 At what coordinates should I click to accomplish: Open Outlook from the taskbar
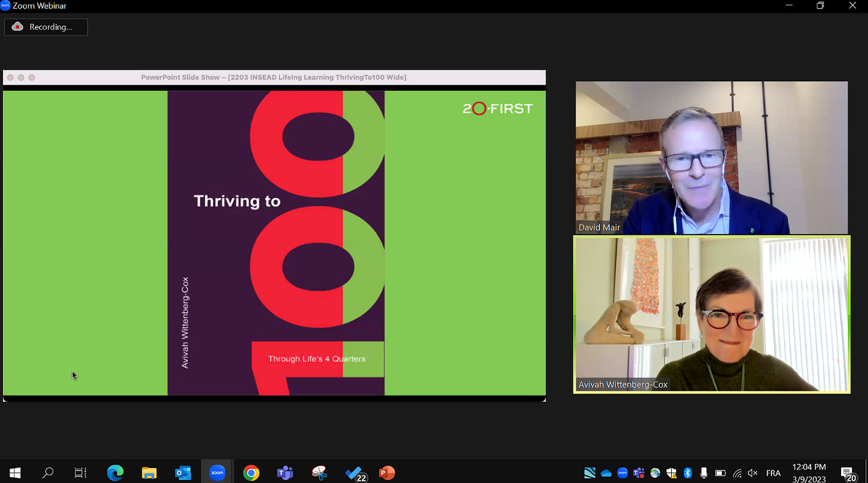(x=183, y=473)
